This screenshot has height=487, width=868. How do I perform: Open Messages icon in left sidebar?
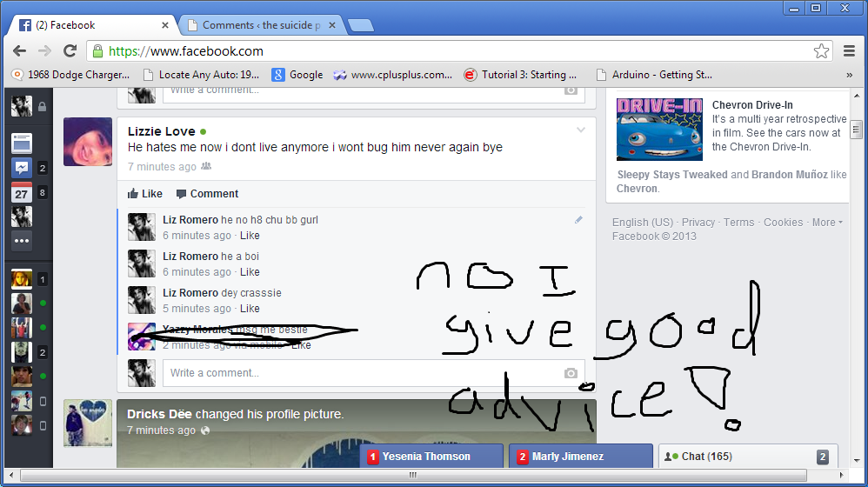pyautogui.click(x=22, y=168)
